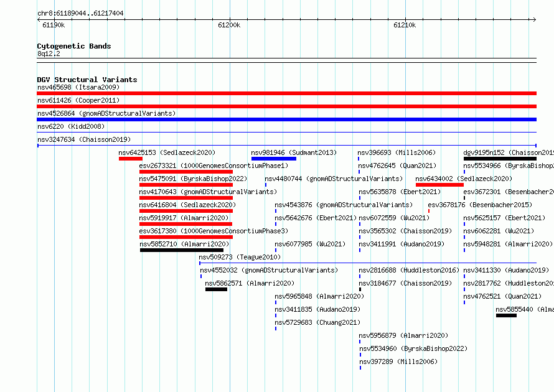Viewport: 554px width, 392px height.
Task: Click nsv4543876 (gnomADStructuralVariants) label
Action: [344, 205]
